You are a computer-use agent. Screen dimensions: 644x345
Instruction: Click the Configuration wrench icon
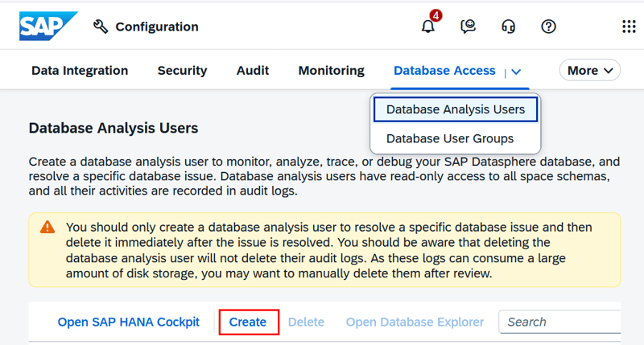pyautogui.click(x=100, y=27)
